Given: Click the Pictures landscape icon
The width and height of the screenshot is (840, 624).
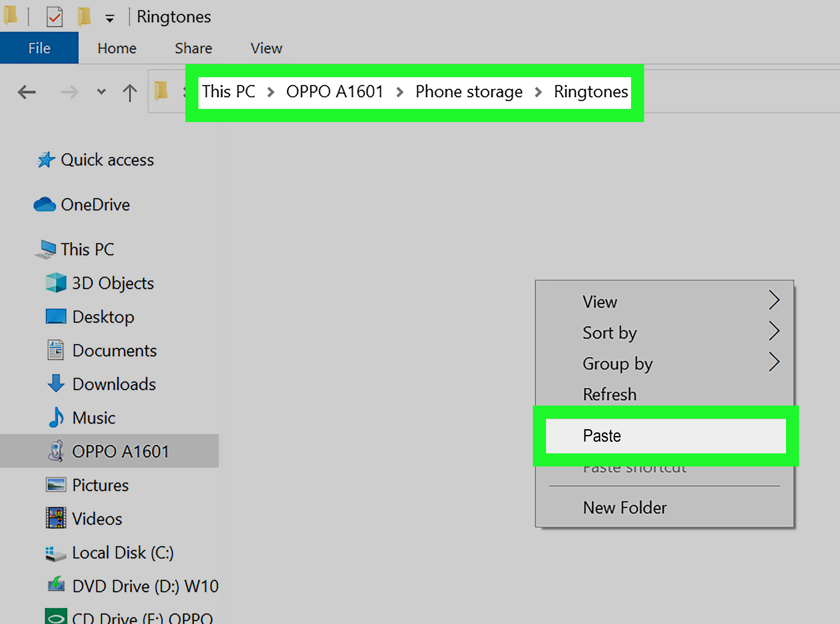Looking at the screenshot, I should click(56, 485).
